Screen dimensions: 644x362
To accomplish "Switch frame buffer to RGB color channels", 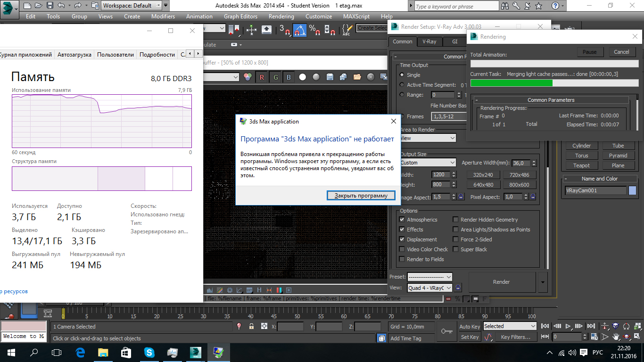I will click(248, 77).
